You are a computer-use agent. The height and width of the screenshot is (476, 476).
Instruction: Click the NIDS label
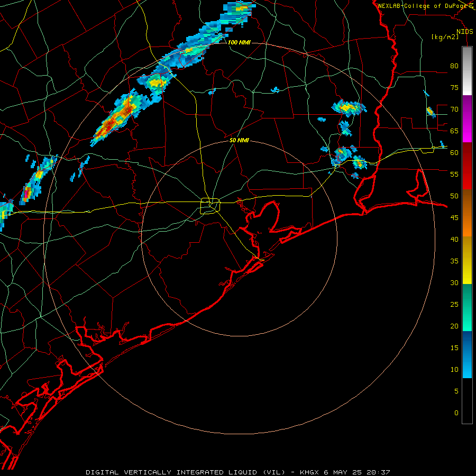464,32
